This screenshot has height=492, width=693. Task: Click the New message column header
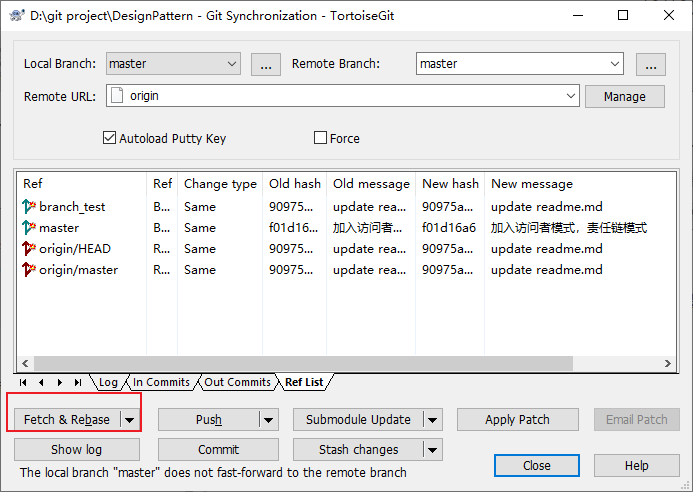532,183
